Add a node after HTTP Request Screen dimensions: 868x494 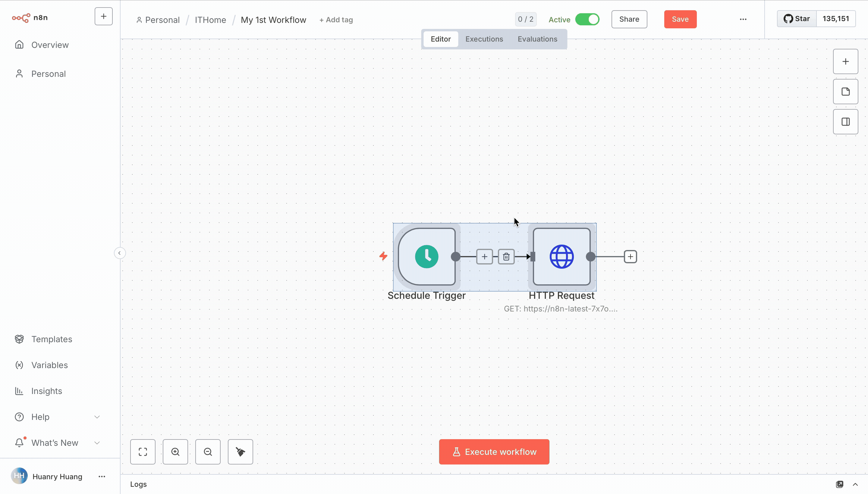coord(631,257)
